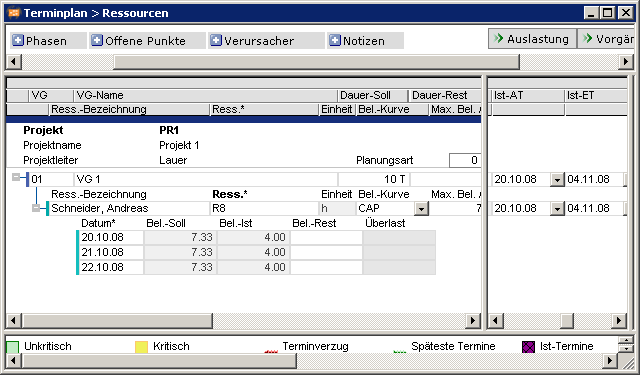The width and height of the screenshot is (640, 375).
Task: Click the Dauer-Soll column header
Action: pos(373,95)
